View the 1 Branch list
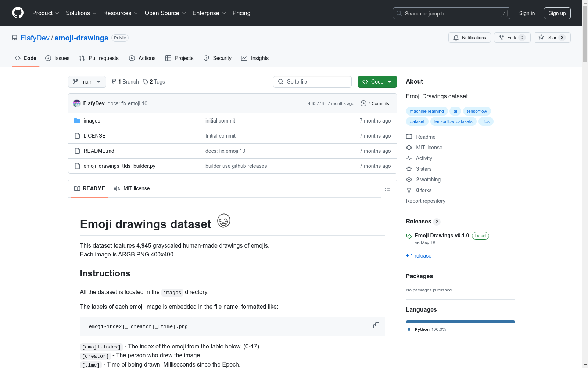This screenshot has height=368, width=588. pyautogui.click(x=125, y=82)
